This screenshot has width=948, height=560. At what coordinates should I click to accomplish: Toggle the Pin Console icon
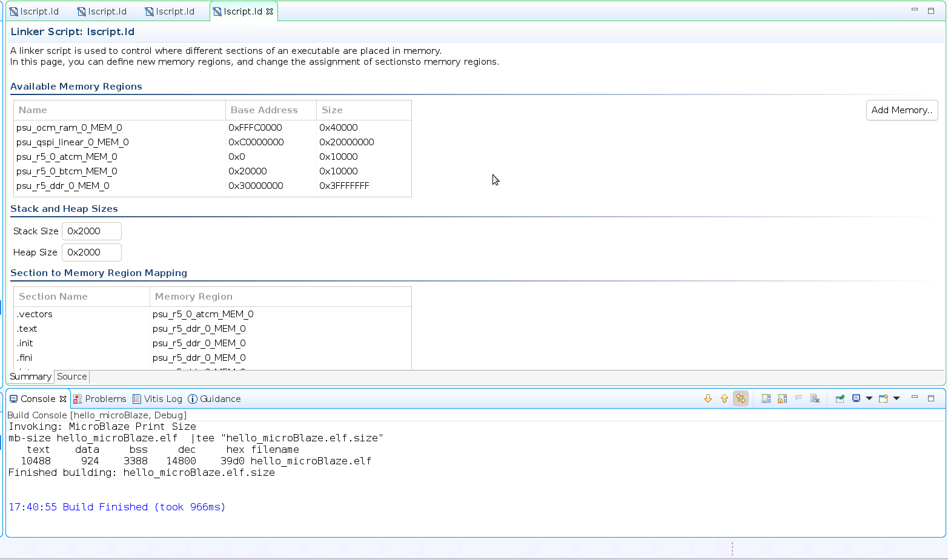(x=840, y=398)
